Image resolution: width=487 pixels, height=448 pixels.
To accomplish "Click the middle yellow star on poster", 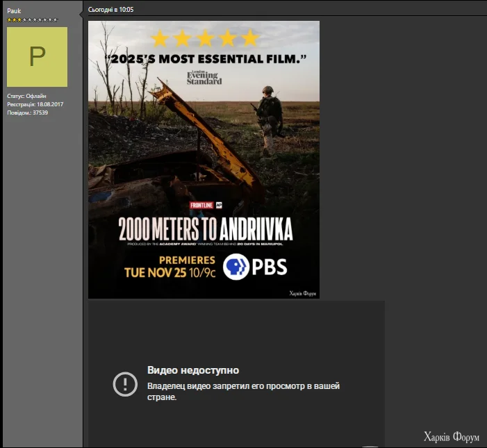I will (x=205, y=38).
